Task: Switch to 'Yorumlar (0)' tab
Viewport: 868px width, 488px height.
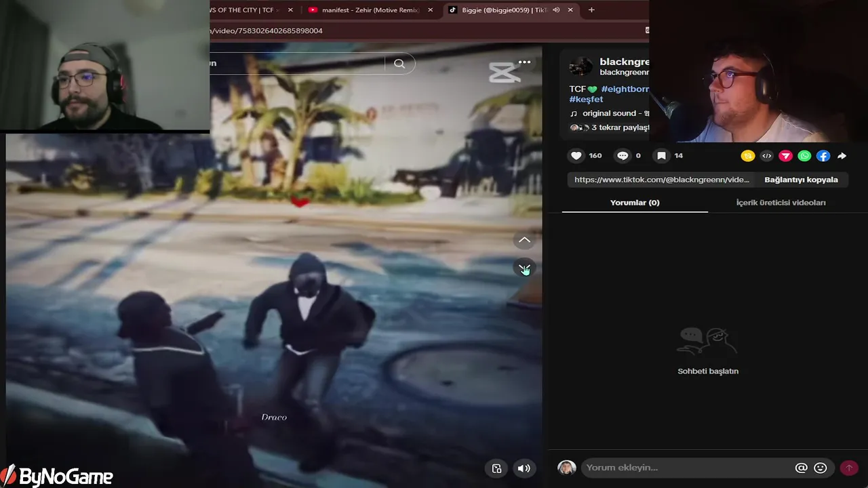Action: (635, 203)
